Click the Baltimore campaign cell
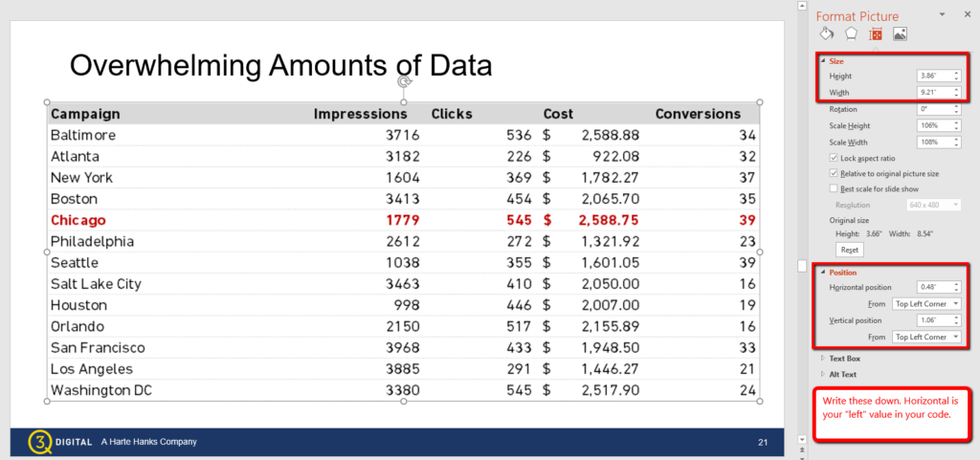Viewport: 980px width, 460px height. tap(83, 136)
